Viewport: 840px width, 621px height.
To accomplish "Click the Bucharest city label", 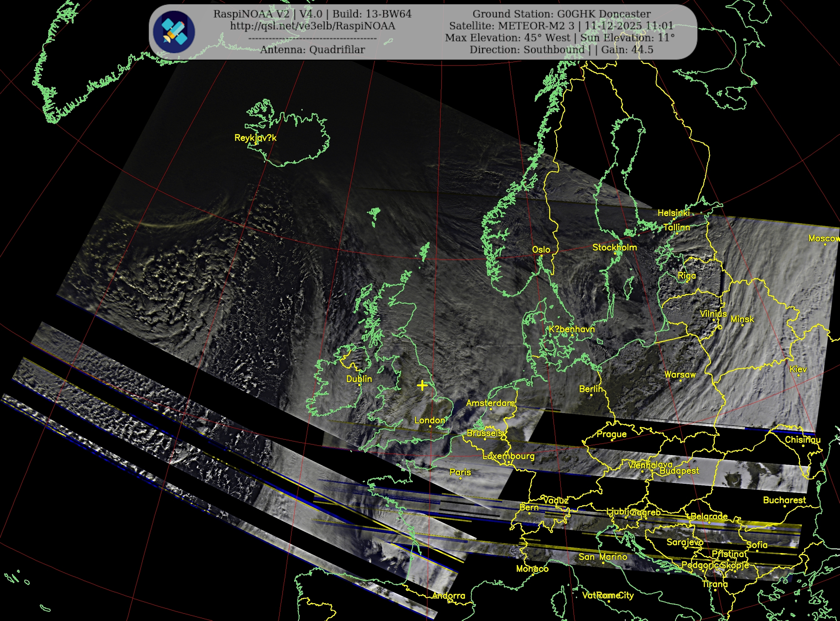I will click(784, 500).
